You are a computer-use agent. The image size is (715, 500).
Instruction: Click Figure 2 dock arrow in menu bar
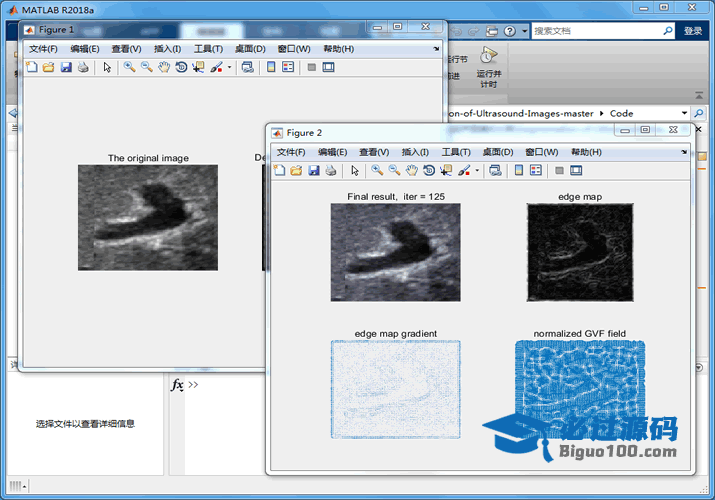[684, 152]
